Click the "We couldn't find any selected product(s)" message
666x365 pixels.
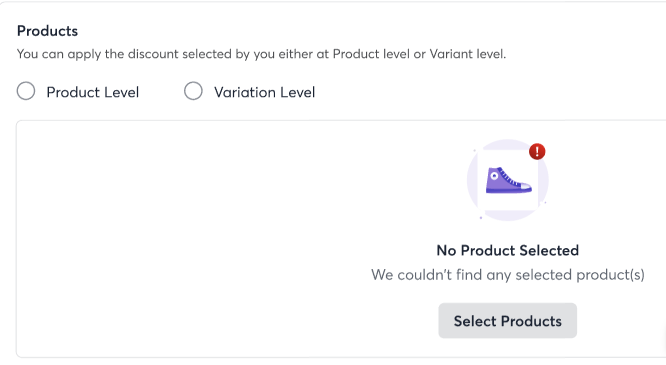[508, 275]
